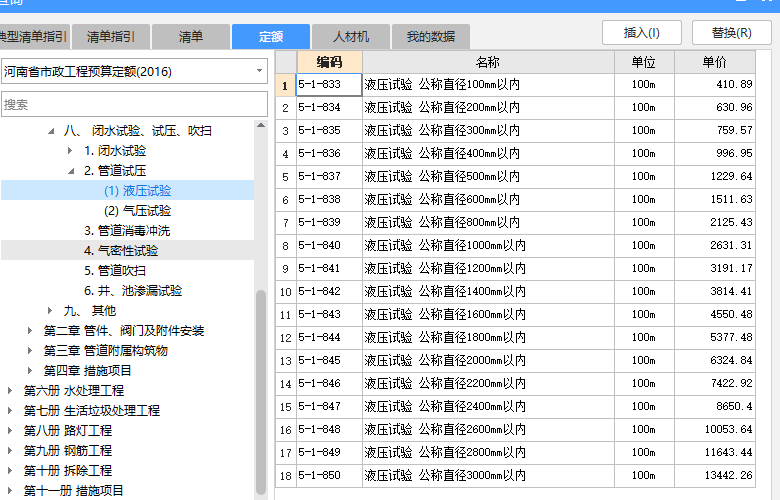
Task: Select code cell 5-1-850
Action: [x=329, y=476]
